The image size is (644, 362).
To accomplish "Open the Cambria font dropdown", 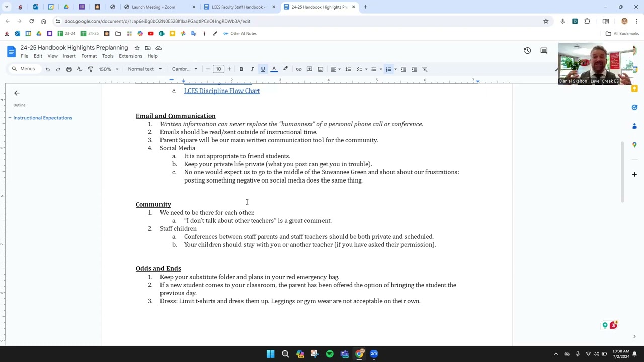I will (185, 69).
